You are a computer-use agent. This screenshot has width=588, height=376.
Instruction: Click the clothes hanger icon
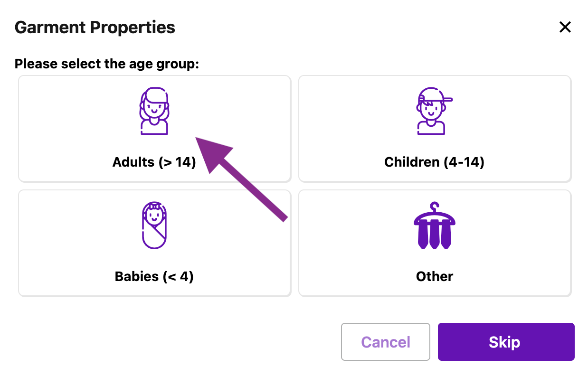pyautogui.click(x=434, y=226)
